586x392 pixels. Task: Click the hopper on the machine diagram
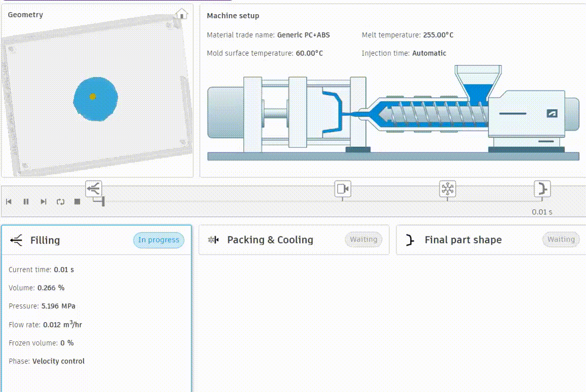pyautogui.click(x=478, y=81)
